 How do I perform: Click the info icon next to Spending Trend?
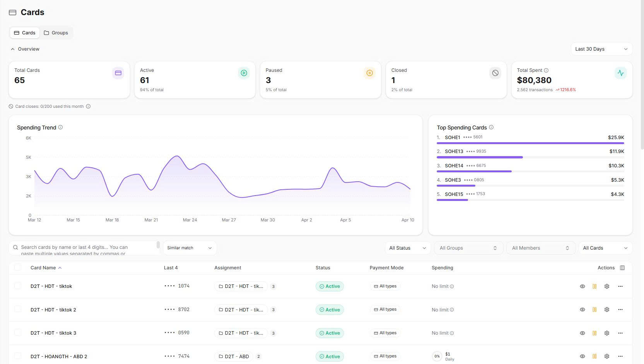[x=60, y=128]
